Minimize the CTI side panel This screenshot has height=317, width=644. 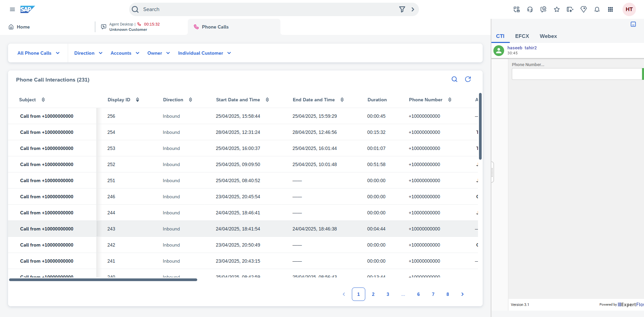point(633,24)
